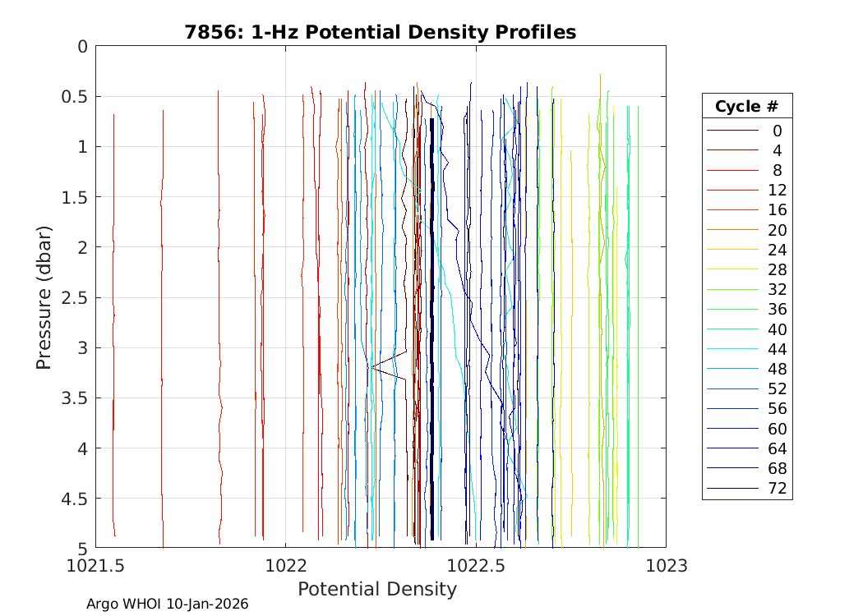
Task: Click the 'Pressure (dbar)' y-axis label
Action: click(44, 297)
